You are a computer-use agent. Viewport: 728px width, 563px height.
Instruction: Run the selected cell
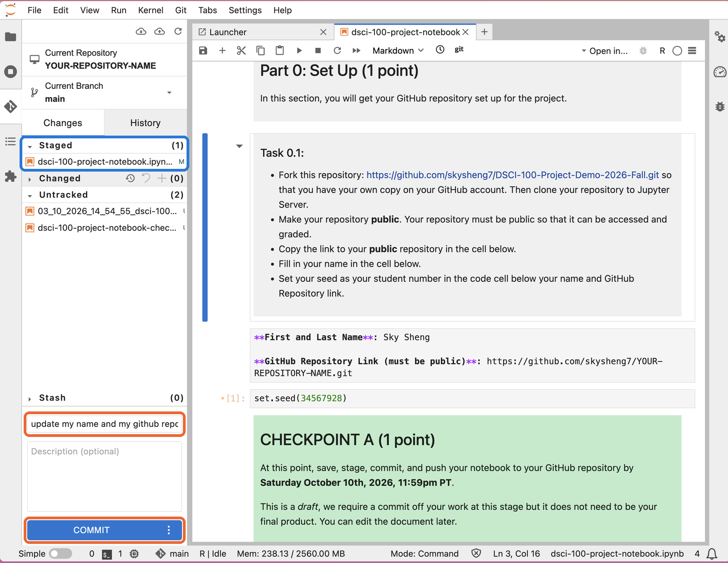click(x=299, y=51)
